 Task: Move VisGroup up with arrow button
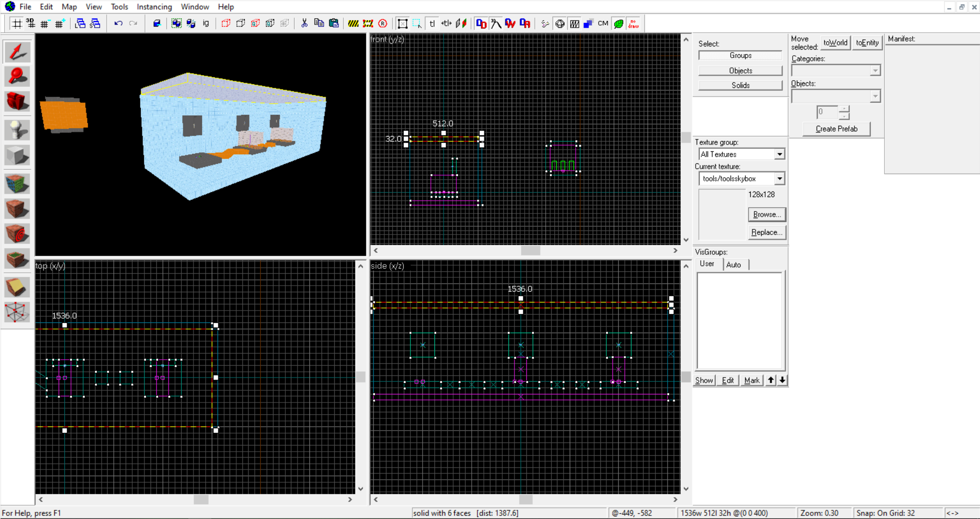click(771, 381)
